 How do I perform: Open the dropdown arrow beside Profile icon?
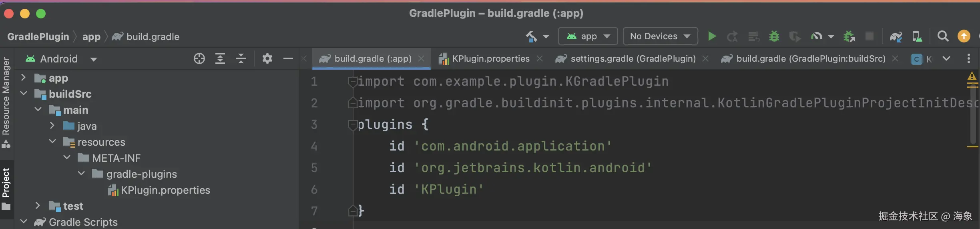point(831,37)
